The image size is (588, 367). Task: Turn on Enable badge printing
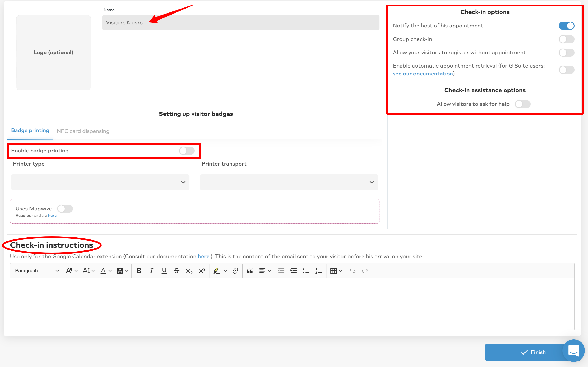click(x=187, y=151)
